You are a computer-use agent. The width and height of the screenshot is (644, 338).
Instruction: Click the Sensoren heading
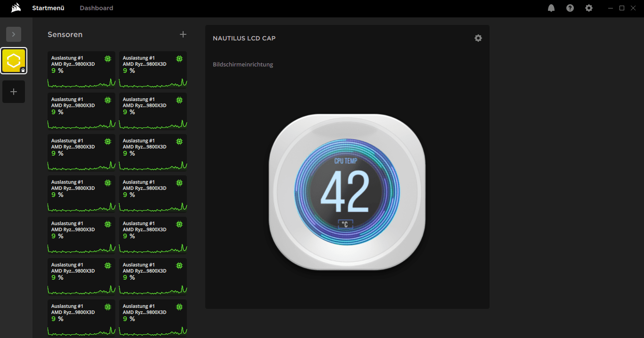(65, 34)
